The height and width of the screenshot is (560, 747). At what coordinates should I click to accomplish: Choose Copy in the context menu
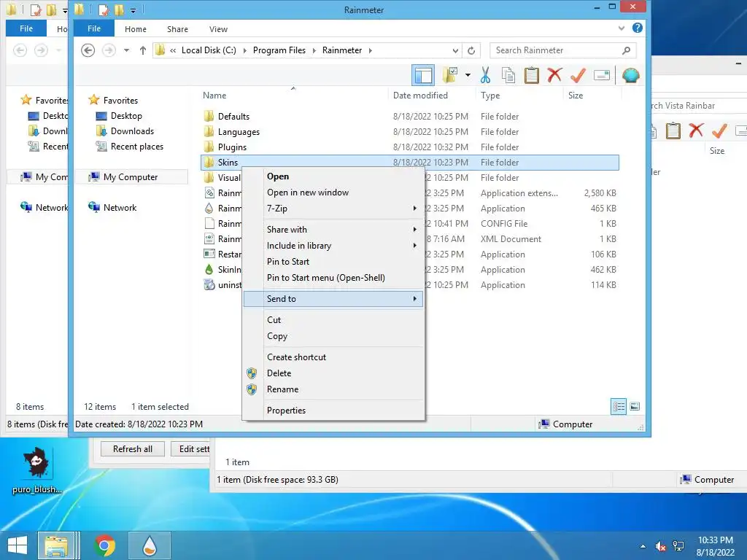[x=333, y=335]
